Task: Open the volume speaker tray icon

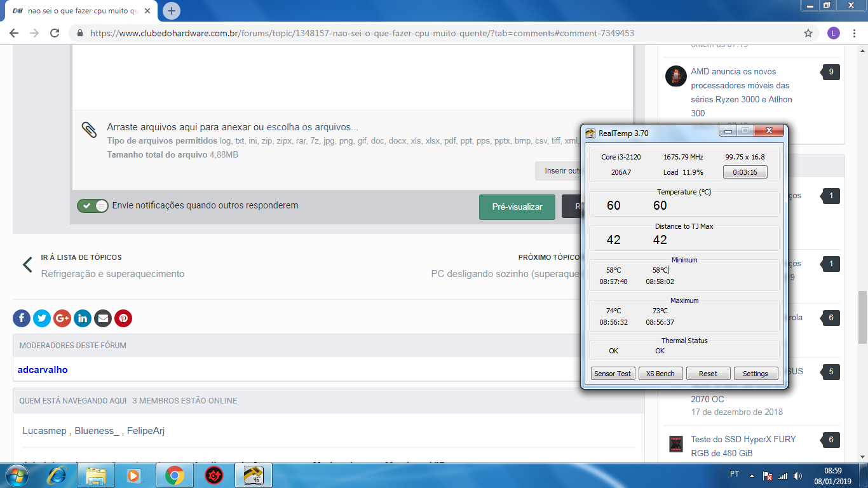Action: point(797,475)
